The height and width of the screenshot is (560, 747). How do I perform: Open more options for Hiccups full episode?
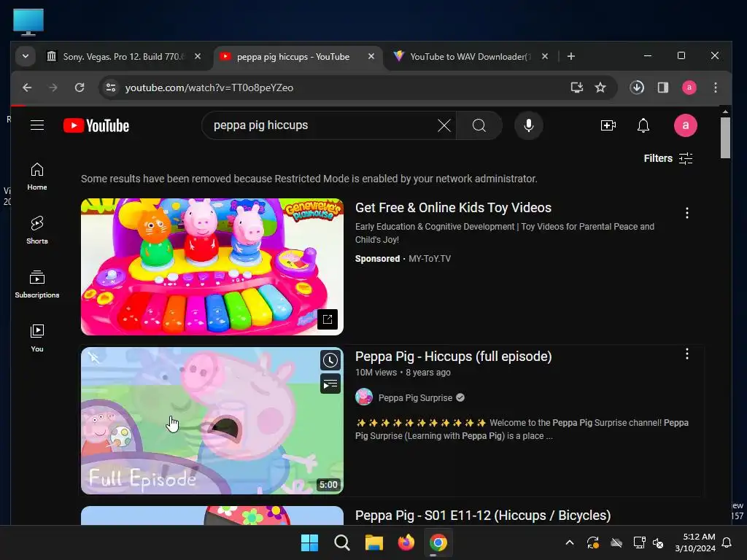(687, 354)
